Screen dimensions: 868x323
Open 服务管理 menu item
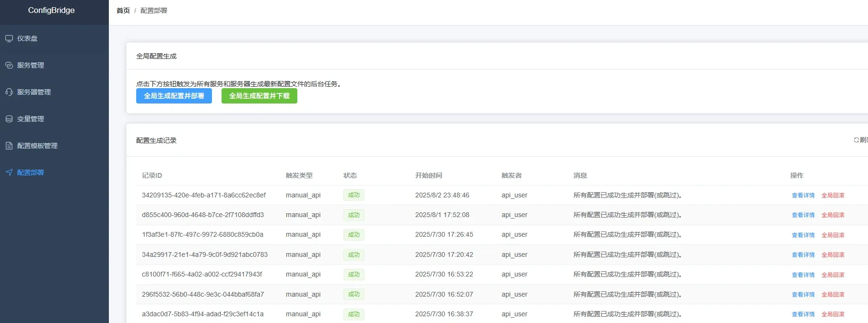click(x=54, y=65)
